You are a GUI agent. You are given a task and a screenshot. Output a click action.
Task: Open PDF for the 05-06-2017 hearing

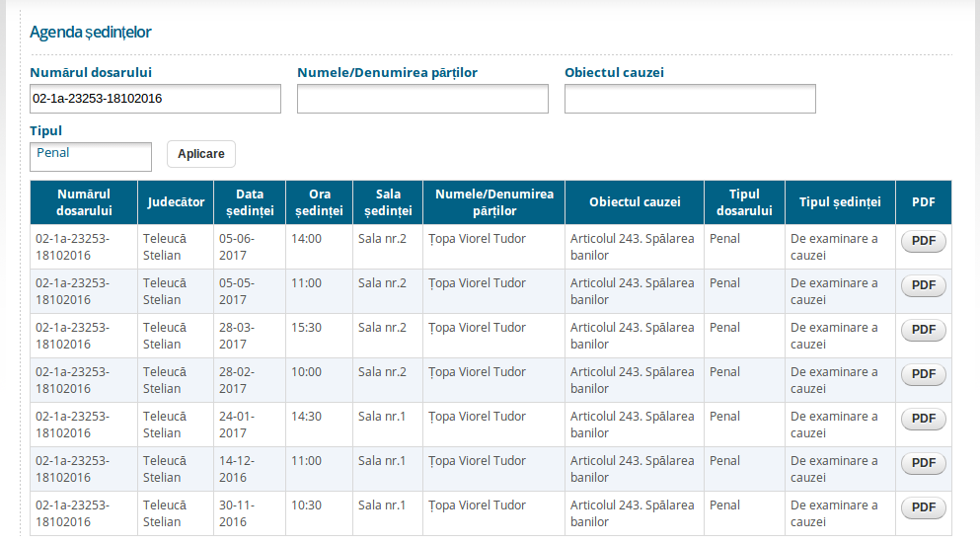pyautogui.click(x=923, y=241)
